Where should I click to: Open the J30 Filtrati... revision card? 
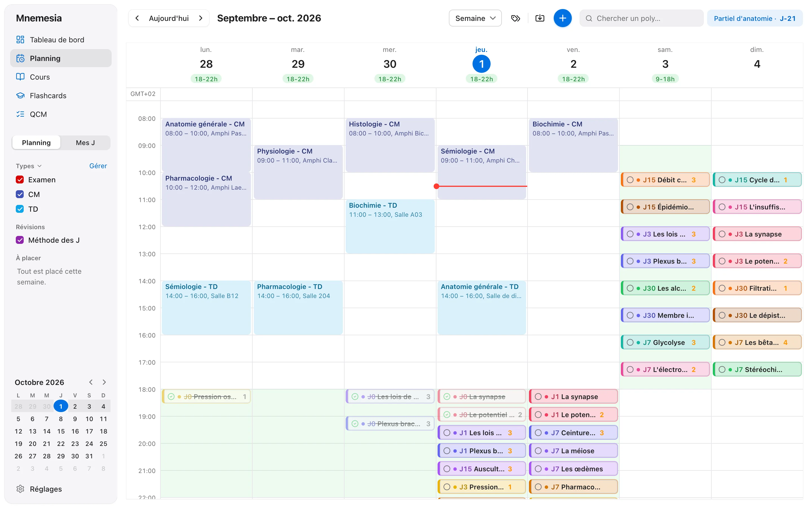point(757,288)
